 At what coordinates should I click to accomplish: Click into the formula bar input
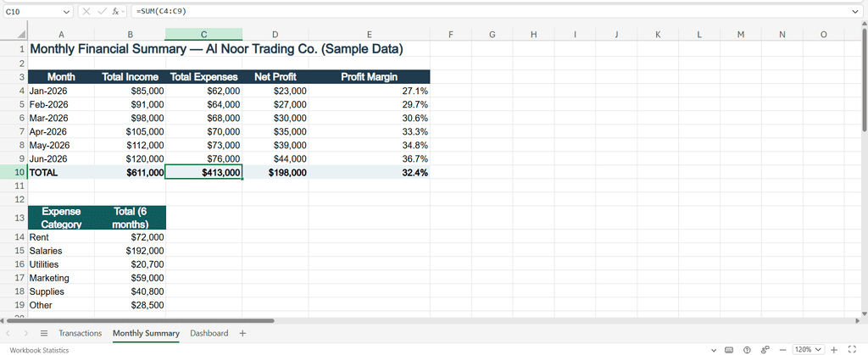490,11
